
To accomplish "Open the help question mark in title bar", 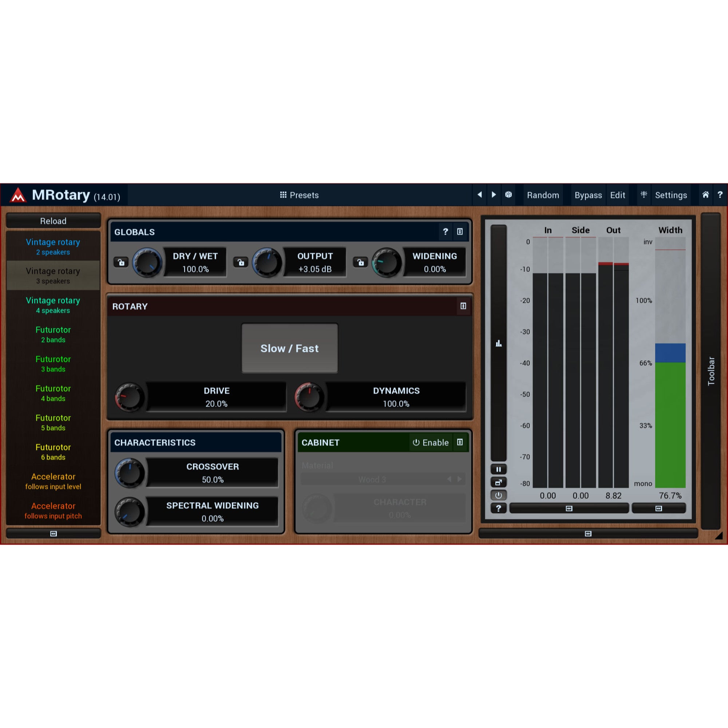I will [x=720, y=195].
